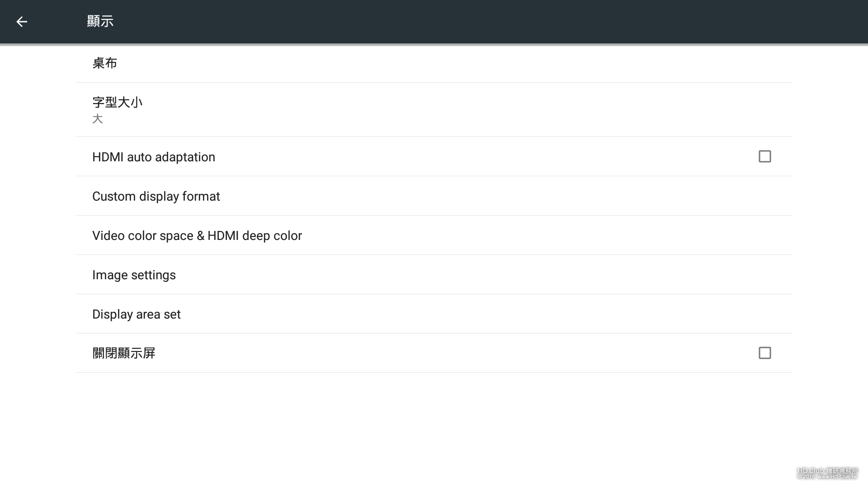Open Image settings
This screenshot has width=868, height=488.
(x=134, y=275)
